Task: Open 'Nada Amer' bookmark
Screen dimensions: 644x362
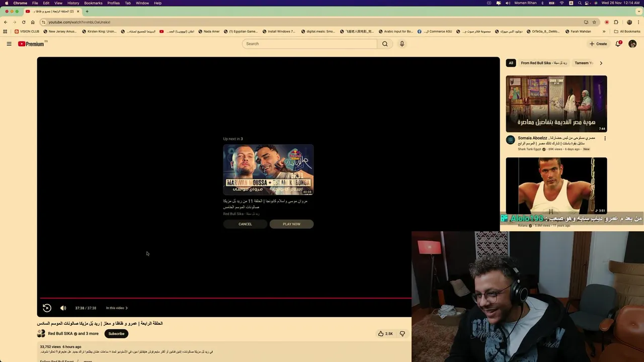Action: (x=209, y=31)
